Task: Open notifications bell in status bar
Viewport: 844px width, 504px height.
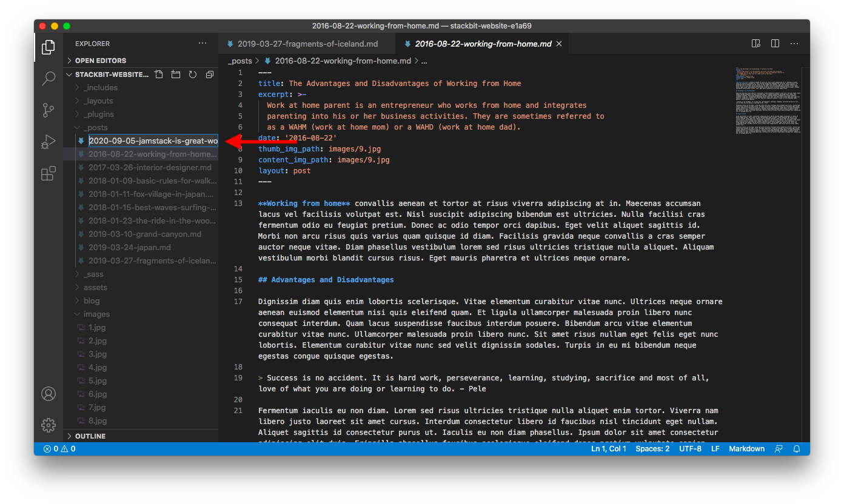Action: tap(797, 449)
